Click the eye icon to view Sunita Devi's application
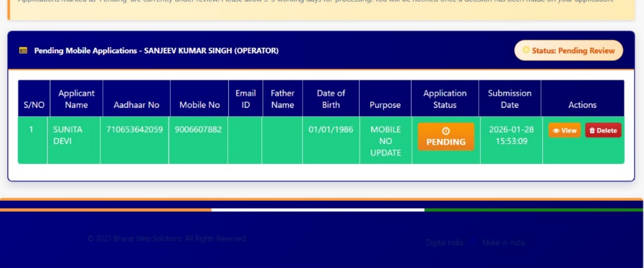644x268 pixels. pyautogui.click(x=556, y=131)
